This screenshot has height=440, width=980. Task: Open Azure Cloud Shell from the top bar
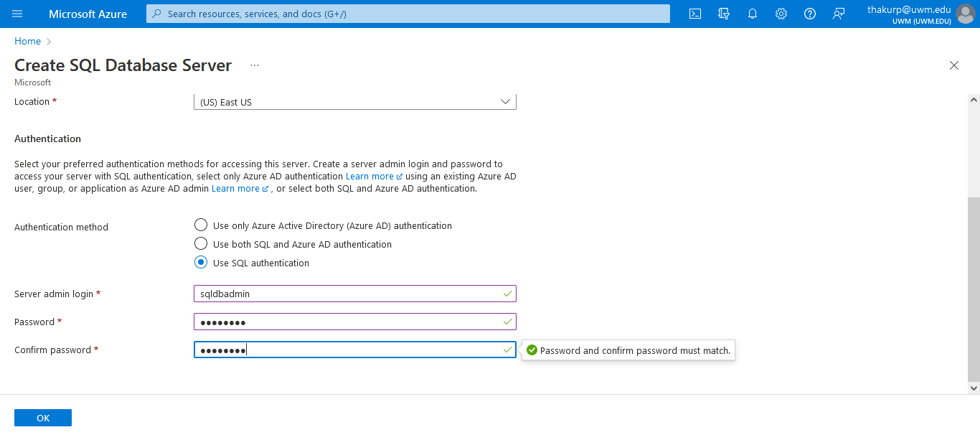694,13
